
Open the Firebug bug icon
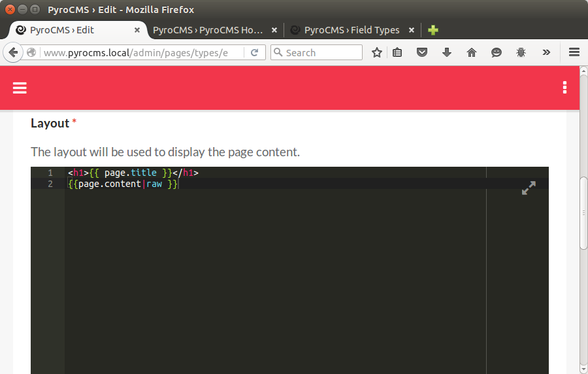pos(521,52)
